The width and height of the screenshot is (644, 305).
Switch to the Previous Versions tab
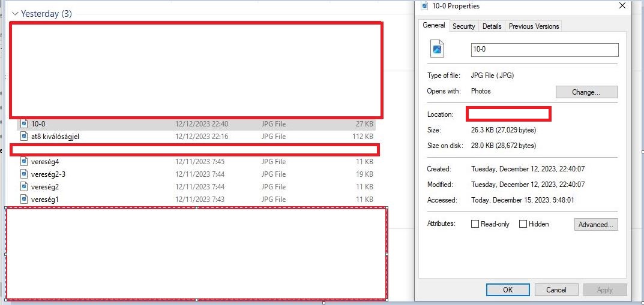[534, 26]
